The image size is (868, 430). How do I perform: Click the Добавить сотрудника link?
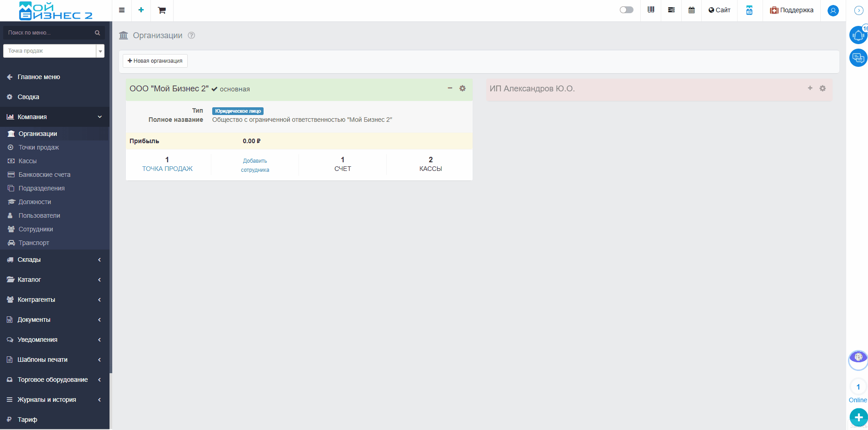255,165
